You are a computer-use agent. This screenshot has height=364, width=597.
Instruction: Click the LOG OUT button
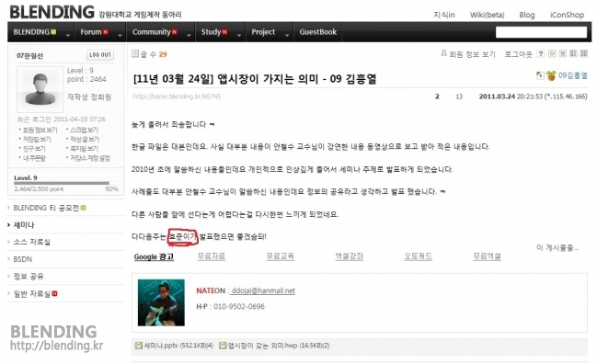pos(100,55)
